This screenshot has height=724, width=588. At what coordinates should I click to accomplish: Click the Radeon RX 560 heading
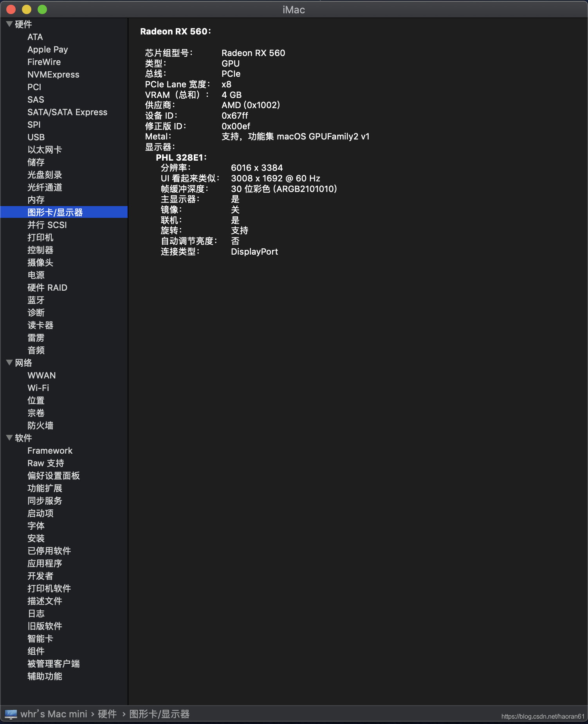point(175,31)
